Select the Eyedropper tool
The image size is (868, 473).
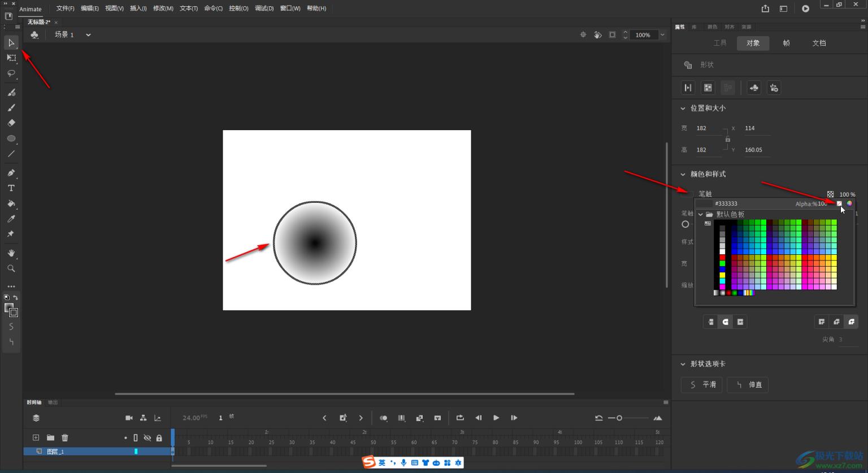pyautogui.click(x=11, y=219)
